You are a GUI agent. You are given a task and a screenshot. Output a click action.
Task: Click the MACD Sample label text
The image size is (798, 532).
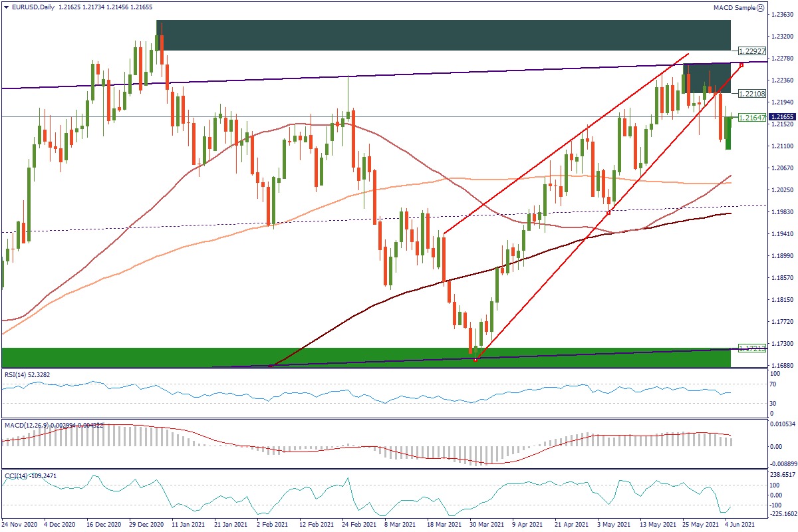[734, 7]
